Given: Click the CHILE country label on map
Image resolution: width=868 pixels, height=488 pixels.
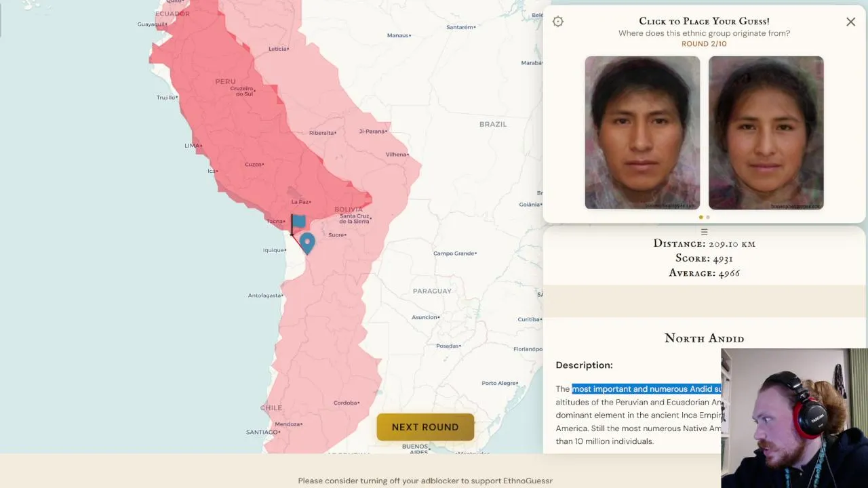Looking at the screenshot, I should tap(271, 408).
